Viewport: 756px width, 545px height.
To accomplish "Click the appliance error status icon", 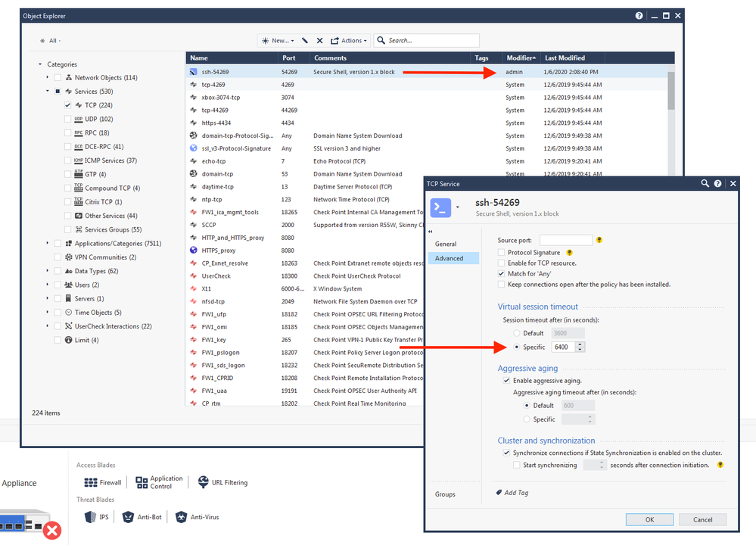I will (52, 531).
